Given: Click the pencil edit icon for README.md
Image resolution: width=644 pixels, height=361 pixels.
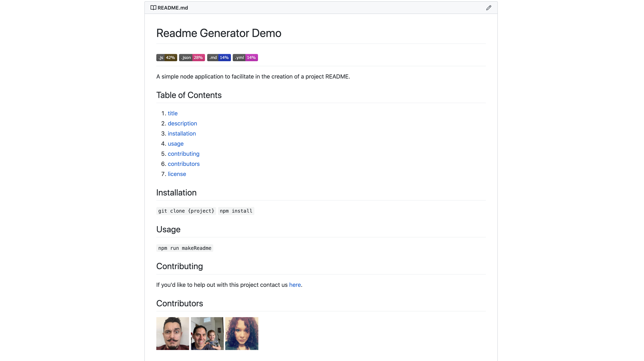Looking at the screenshot, I should point(489,8).
